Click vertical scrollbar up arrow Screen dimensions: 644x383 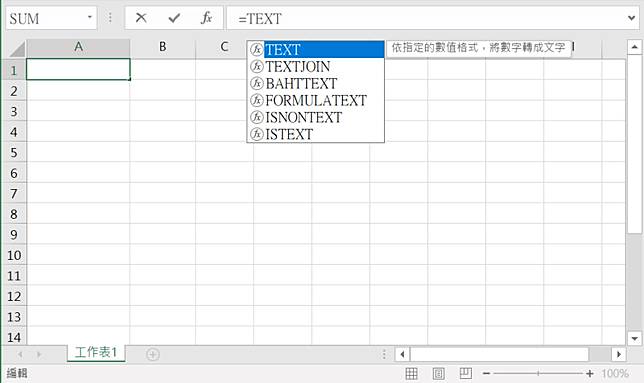coord(634,47)
